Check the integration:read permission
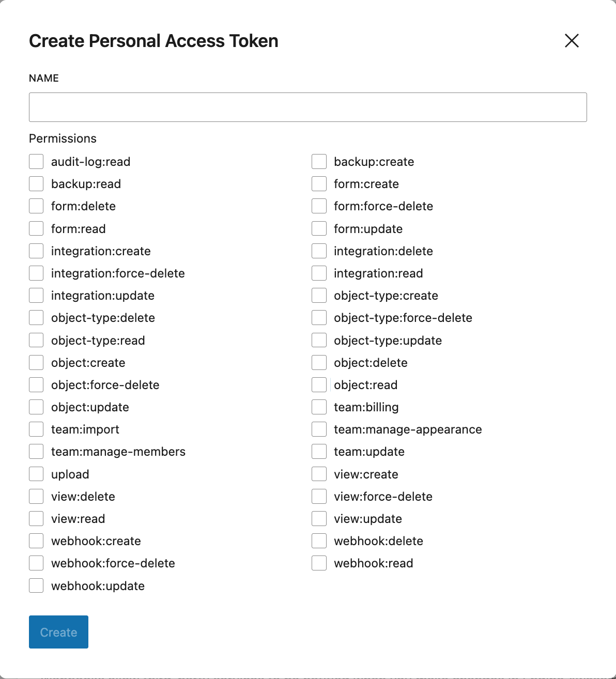Image resolution: width=616 pixels, height=679 pixels. tap(318, 273)
